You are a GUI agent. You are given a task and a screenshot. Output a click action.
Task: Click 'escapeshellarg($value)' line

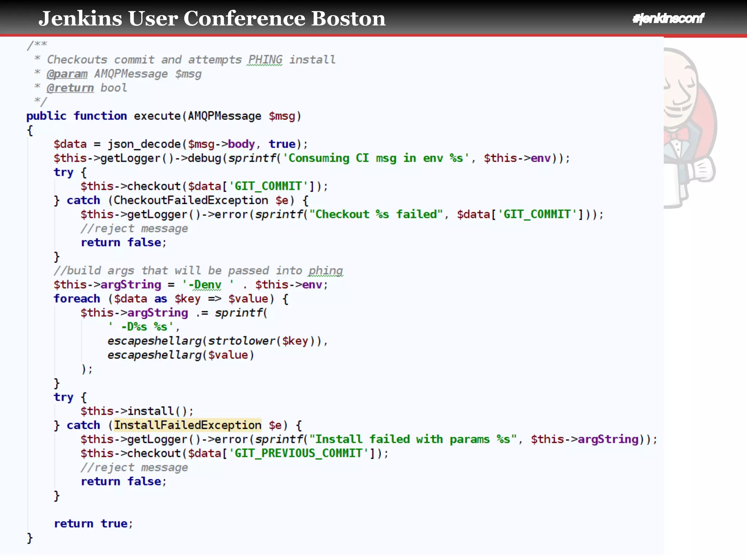pos(181,355)
